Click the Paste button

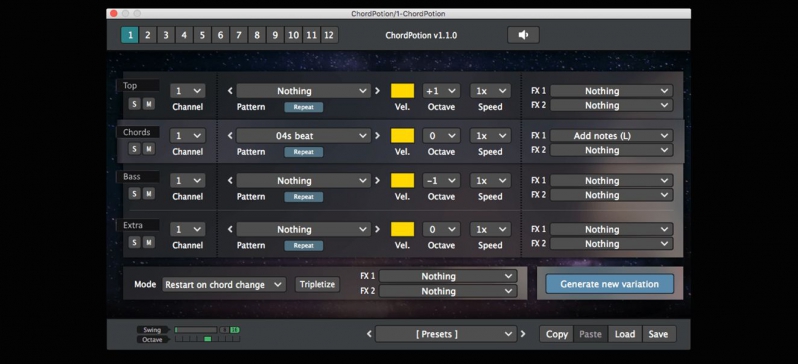[590, 334]
